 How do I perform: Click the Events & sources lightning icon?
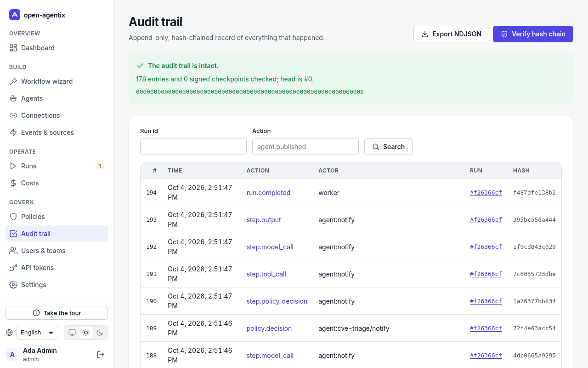click(13, 132)
